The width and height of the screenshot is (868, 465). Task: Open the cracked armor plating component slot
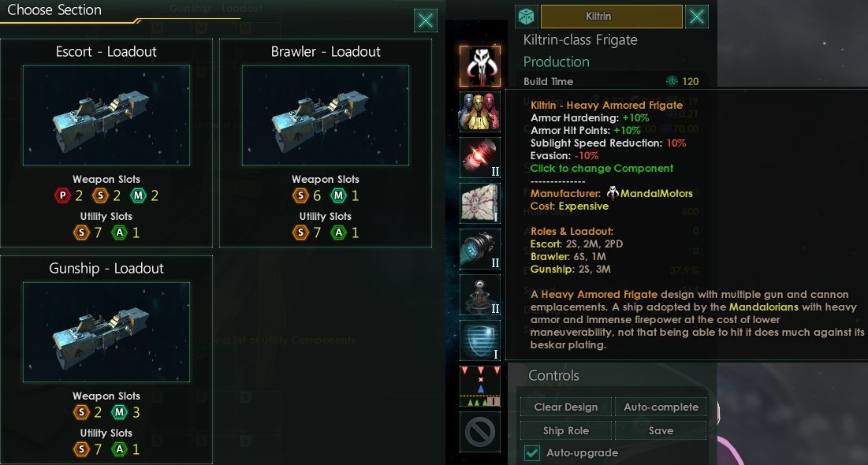coord(480,203)
